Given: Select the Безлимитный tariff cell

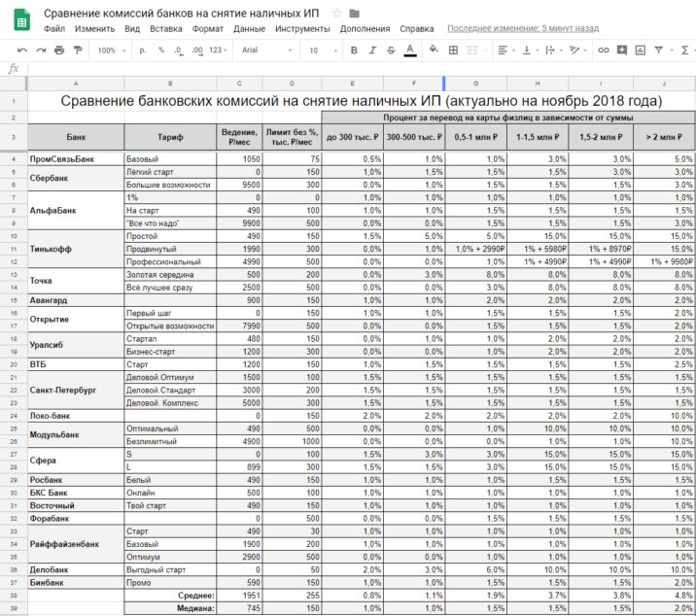Looking at the screenshot, I should tap(170, 441).
